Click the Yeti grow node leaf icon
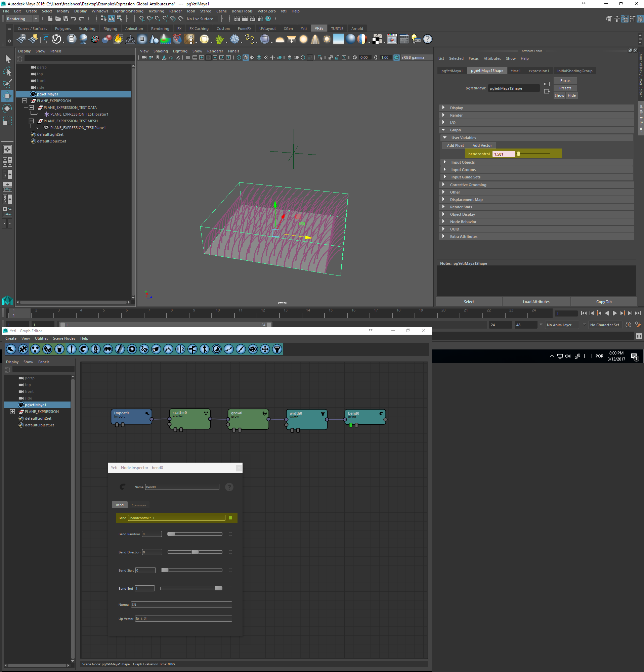 47,349
